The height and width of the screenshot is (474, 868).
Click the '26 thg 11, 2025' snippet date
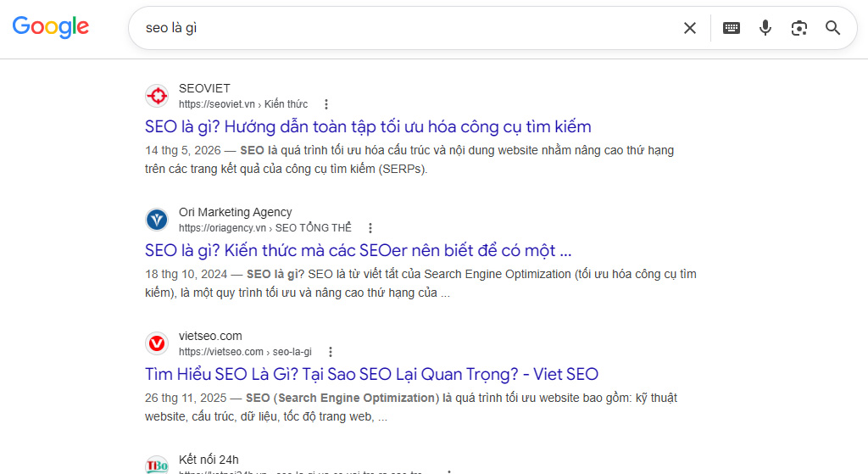tap(186, 399)
